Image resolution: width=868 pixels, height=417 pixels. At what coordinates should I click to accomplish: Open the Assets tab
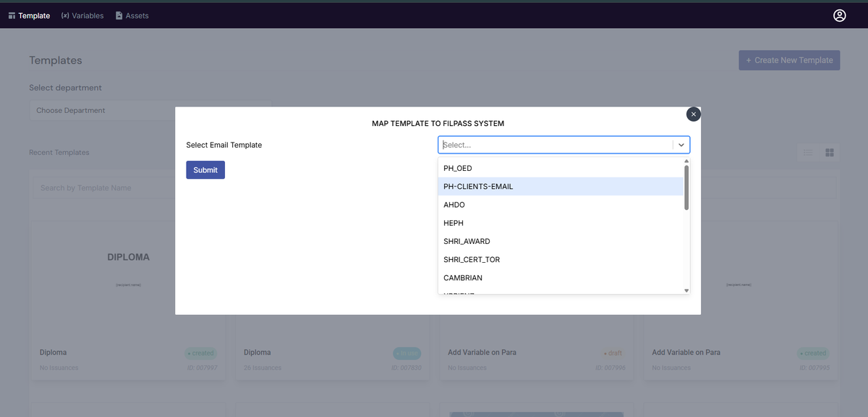tap(132, 15)
